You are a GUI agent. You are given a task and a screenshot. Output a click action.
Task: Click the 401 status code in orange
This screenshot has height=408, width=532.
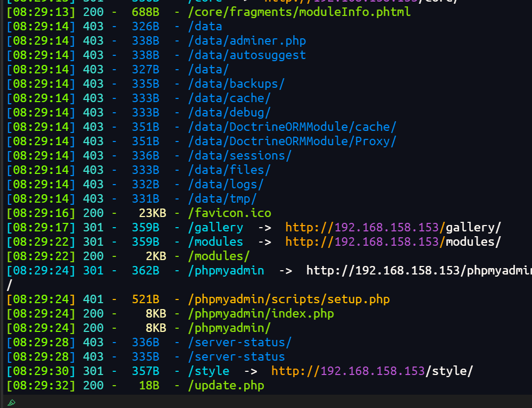click(93, 299)
